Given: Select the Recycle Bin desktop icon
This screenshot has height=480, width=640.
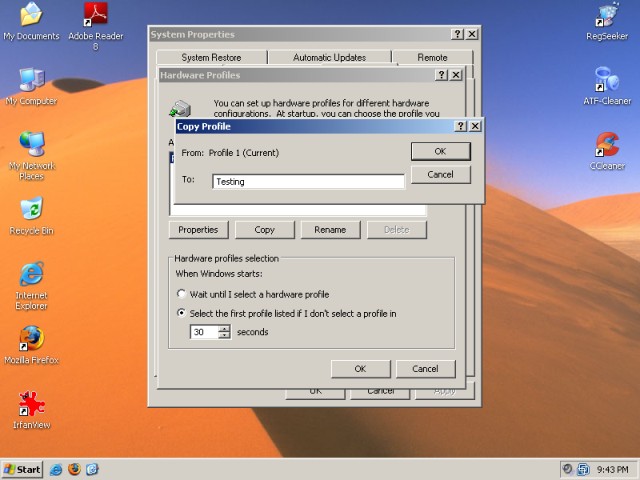Looking at the screenshot, I should [x=31, y=216].
